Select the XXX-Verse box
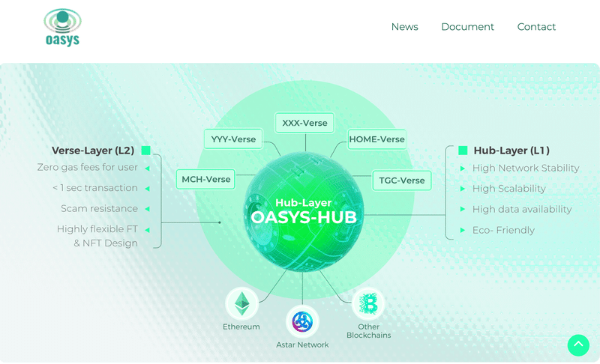The height and width of the screenshot is (364, 600). click(304, 123)
